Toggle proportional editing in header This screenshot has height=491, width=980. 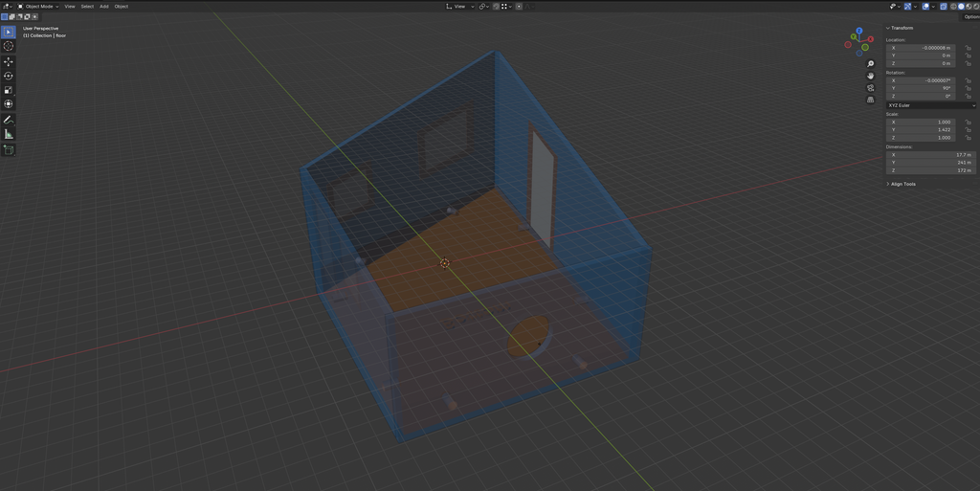519,7
